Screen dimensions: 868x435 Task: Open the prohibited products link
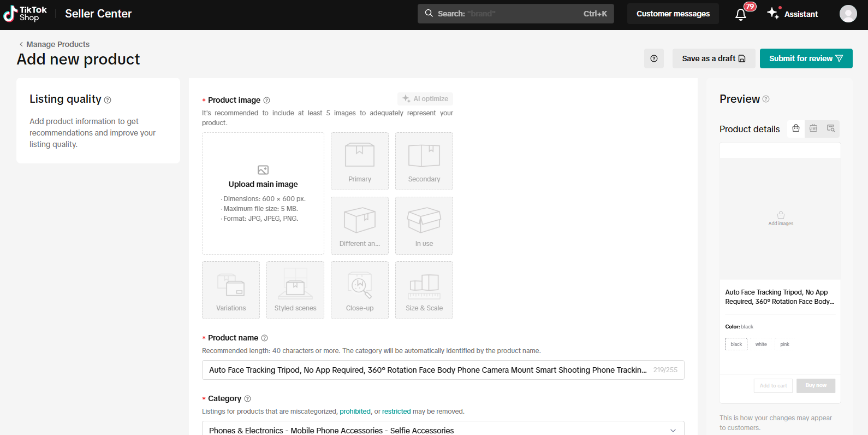tap(355, 412)
